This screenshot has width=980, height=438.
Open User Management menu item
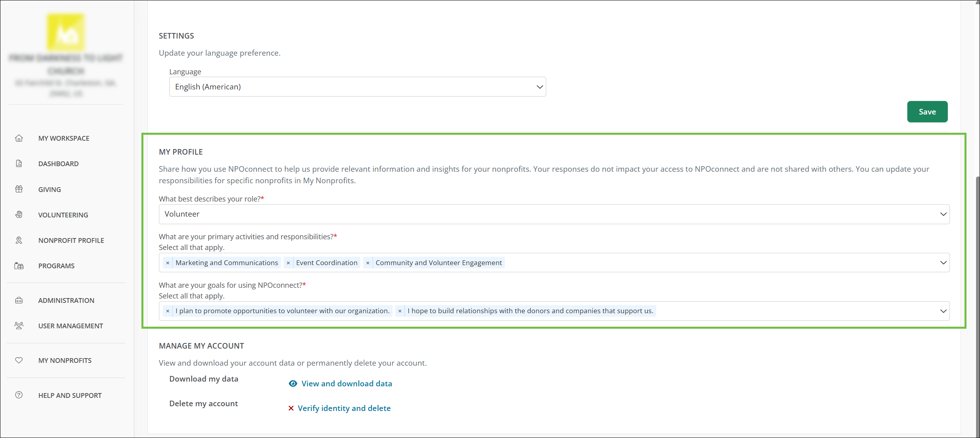[x=70, y=326]
